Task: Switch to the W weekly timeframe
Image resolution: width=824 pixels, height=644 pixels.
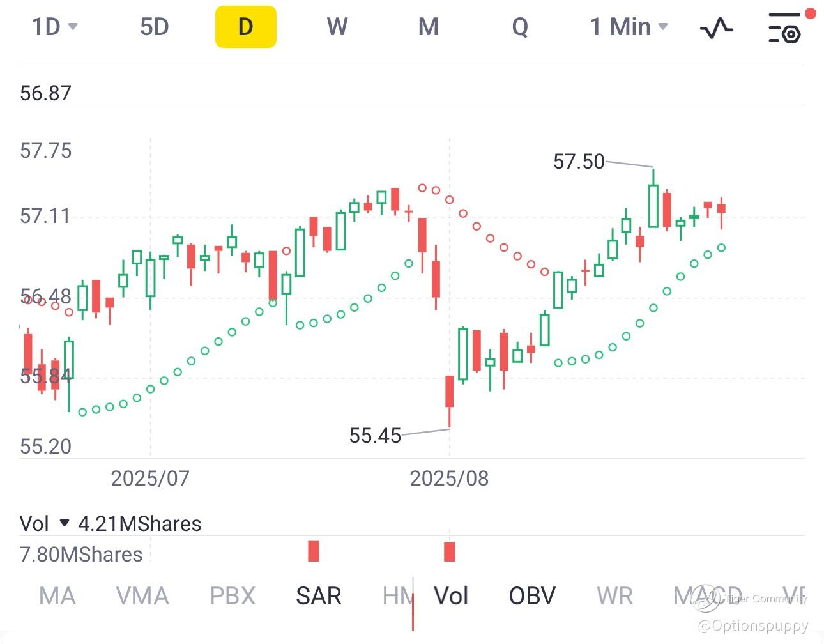Action: click(337, 27)
